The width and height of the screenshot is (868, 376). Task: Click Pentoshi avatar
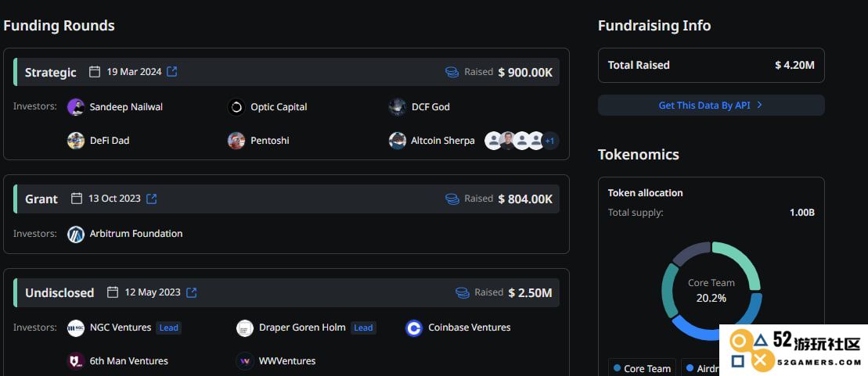tap(236, 141)
